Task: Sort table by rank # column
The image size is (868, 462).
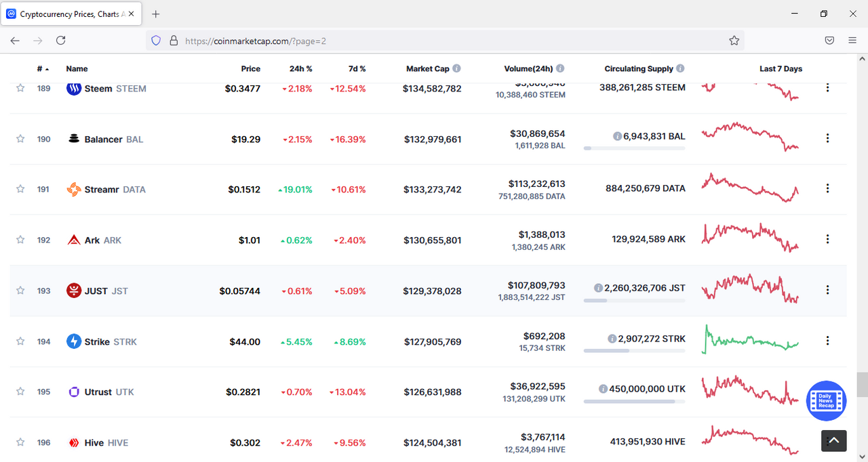Action: (x=43, y=68)
